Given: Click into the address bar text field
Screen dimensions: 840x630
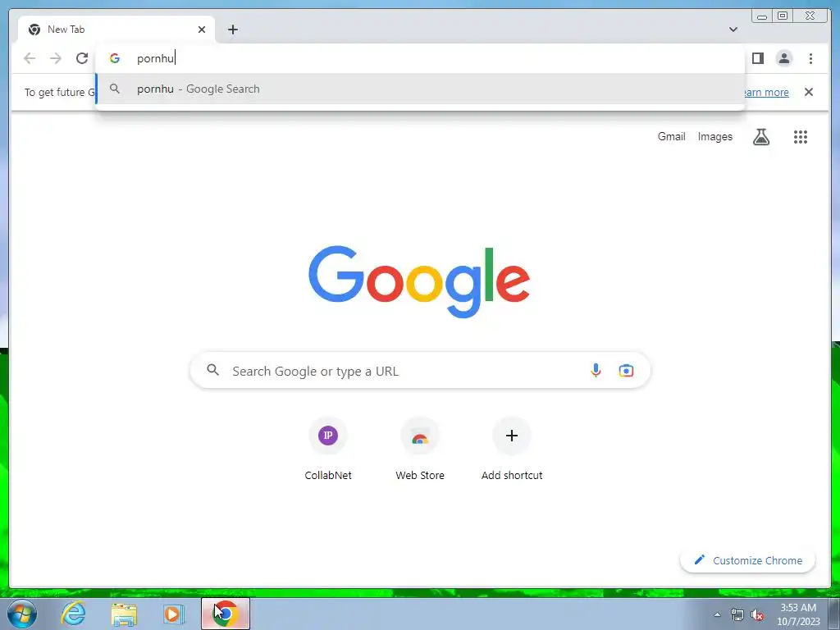Looking at the screenshot, I should [420, 58].
